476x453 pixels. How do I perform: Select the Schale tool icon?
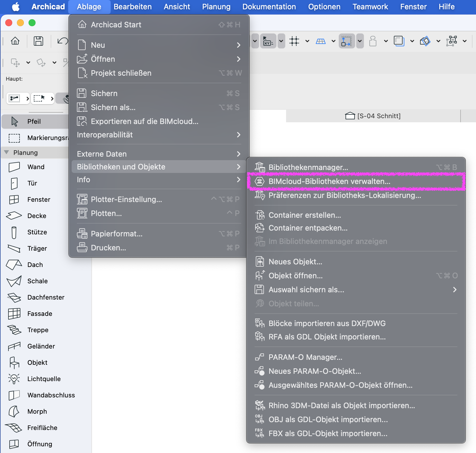click(x=14, y=281)
